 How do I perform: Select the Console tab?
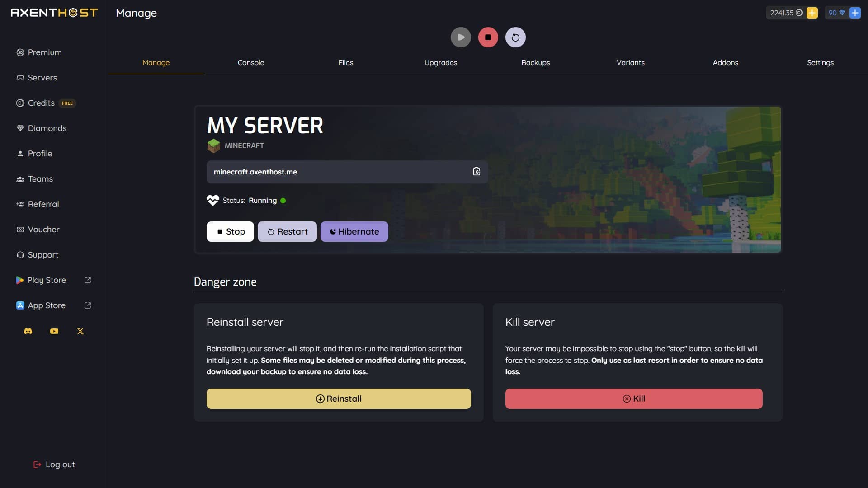251,62
